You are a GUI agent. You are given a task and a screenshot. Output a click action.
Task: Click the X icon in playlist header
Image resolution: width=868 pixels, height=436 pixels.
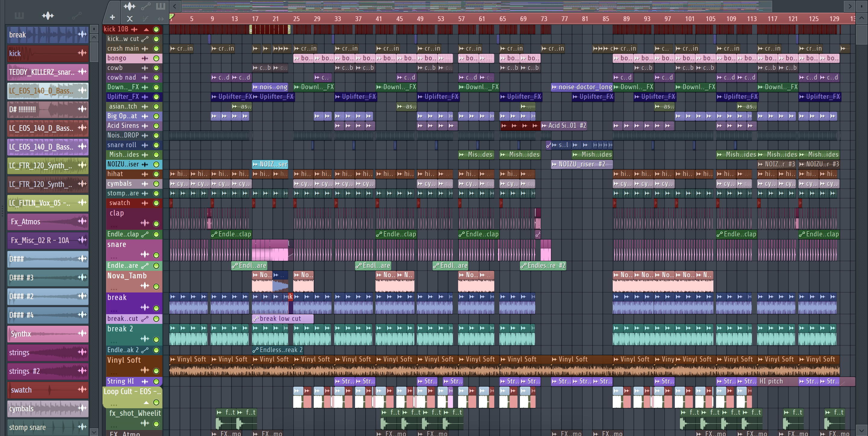pos(130,19)
